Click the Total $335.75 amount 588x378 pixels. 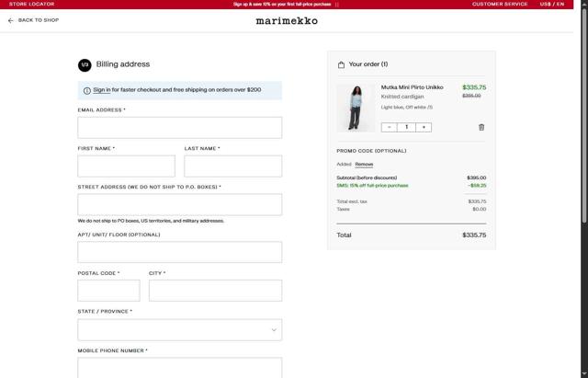[474, 235]
